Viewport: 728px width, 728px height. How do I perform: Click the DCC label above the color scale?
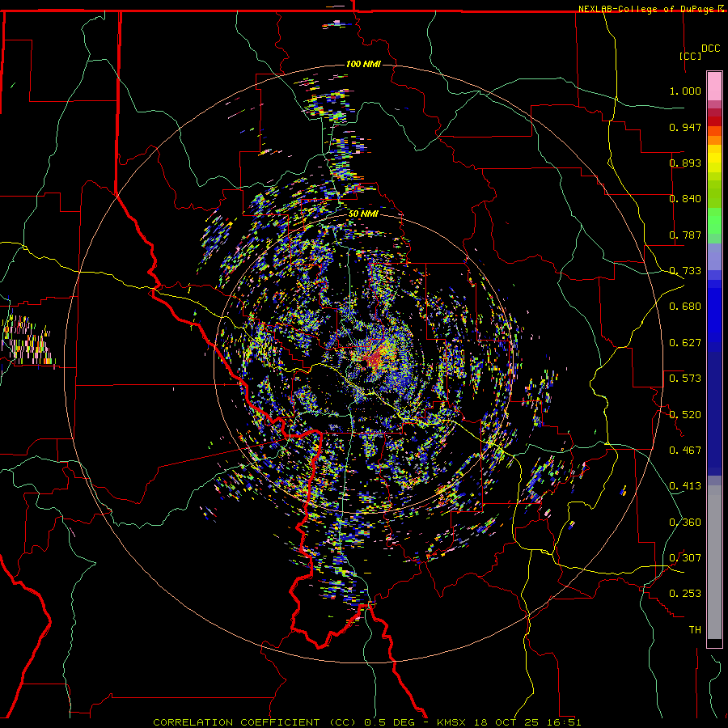click(710, 49)
